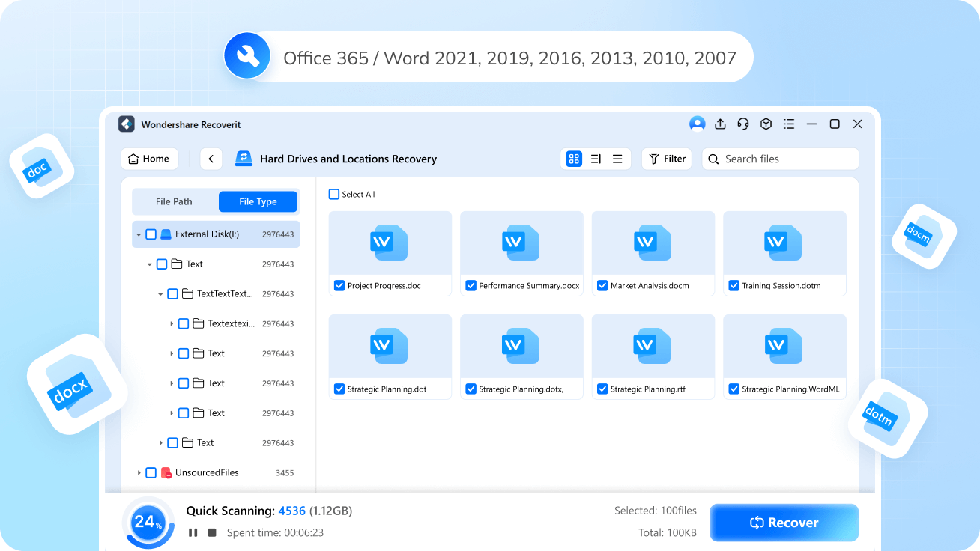980x551 pixels.
Task: Click the Home button
Action: (149, 159)
